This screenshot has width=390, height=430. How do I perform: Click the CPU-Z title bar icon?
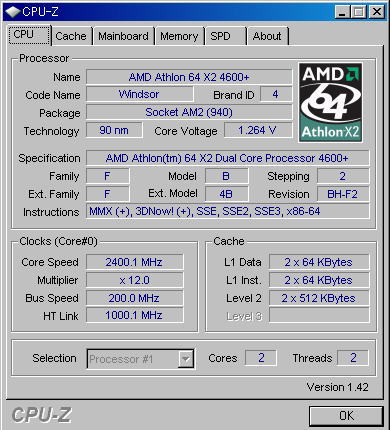click(x=13, y=12)
